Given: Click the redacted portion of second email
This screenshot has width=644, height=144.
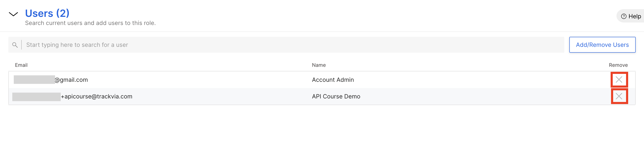Looking at the screenshot, I should [36, 97].
